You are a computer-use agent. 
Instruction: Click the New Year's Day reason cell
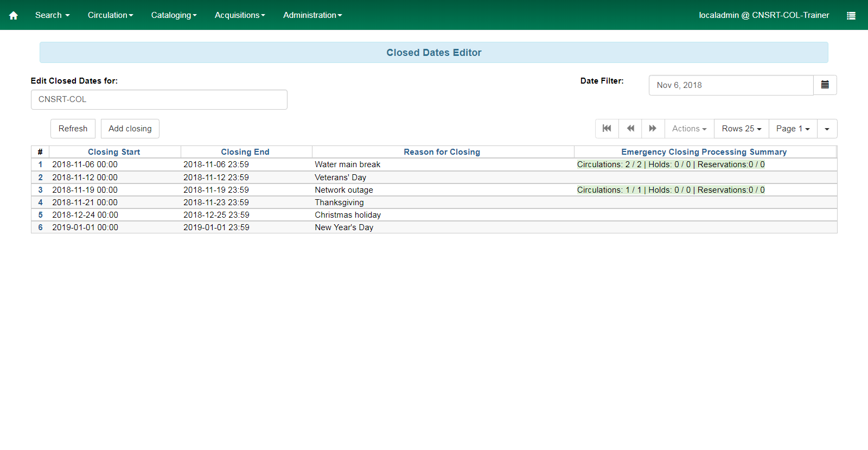click(x=344, y=227)
